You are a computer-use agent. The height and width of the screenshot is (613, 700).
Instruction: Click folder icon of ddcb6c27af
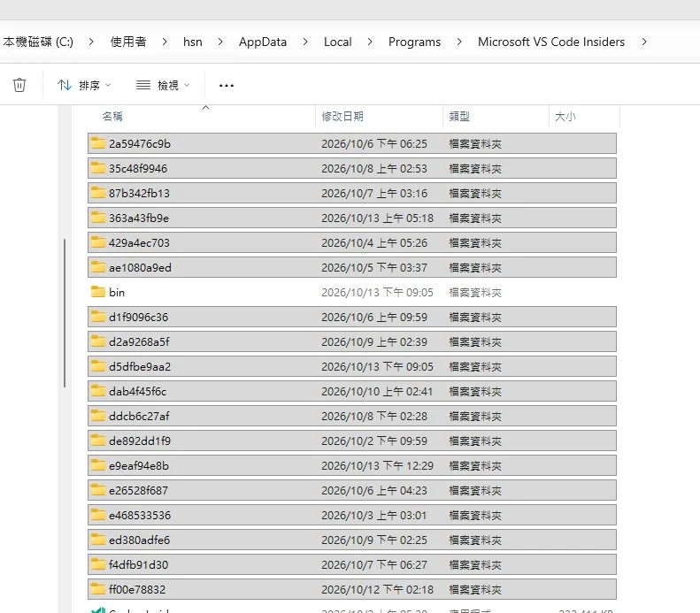tap(97, 416)
